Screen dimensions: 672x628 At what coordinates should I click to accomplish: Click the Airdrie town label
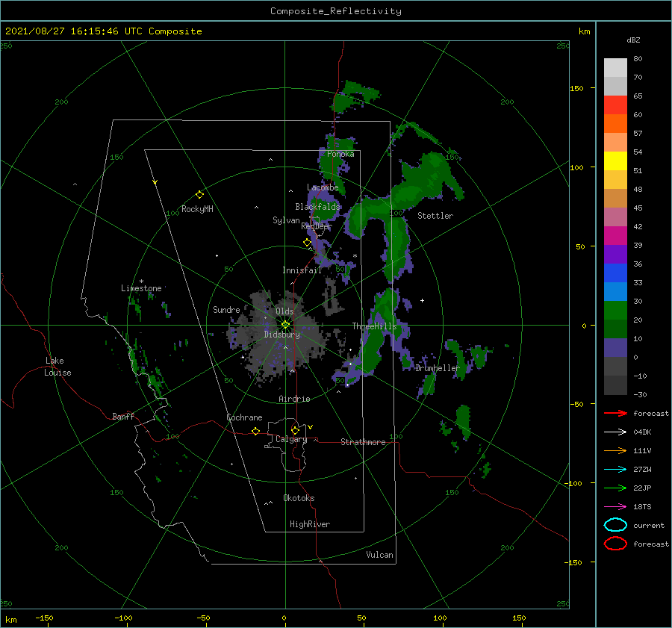[294, 399]
